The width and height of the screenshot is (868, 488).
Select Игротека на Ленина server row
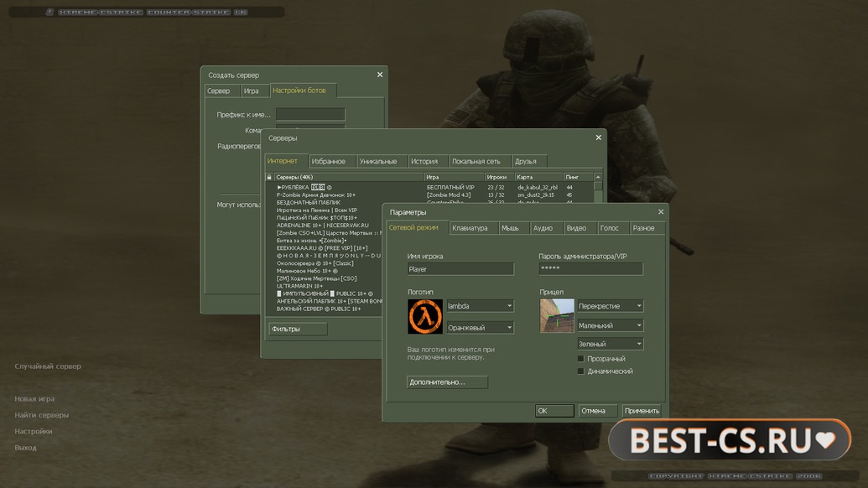(325, 210)
